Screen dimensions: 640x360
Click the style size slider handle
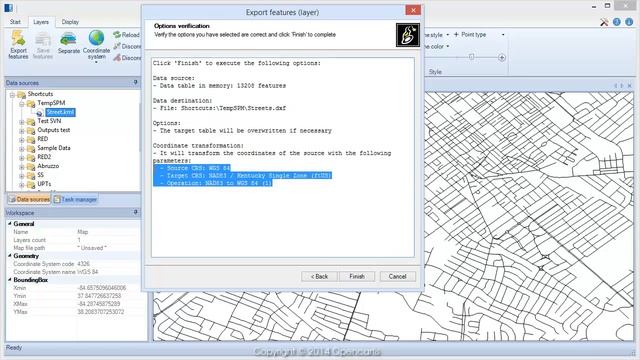pyautogui.click(x=471, y=57)
